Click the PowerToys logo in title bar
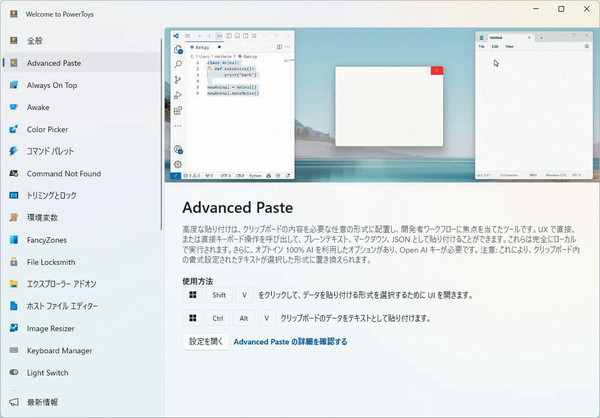 (x=14, y=14)
